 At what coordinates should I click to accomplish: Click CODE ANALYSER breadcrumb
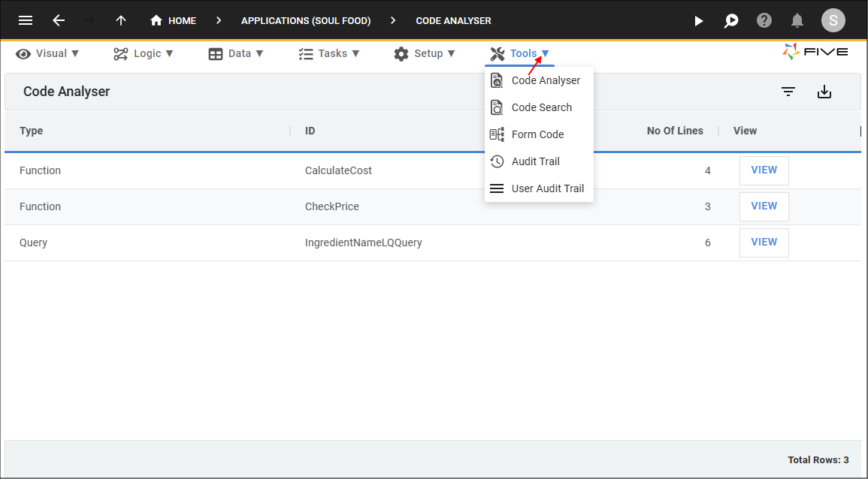pos(453,20)
